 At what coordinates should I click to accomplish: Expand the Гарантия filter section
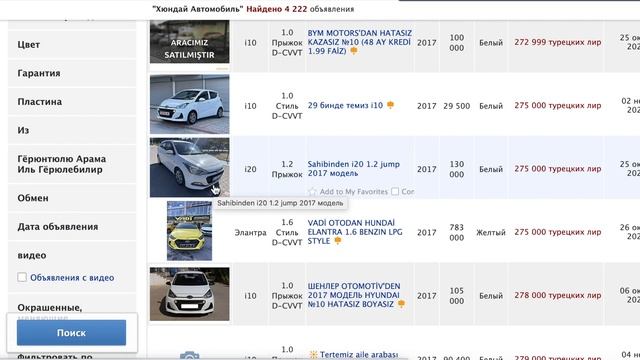click(72, 73)
